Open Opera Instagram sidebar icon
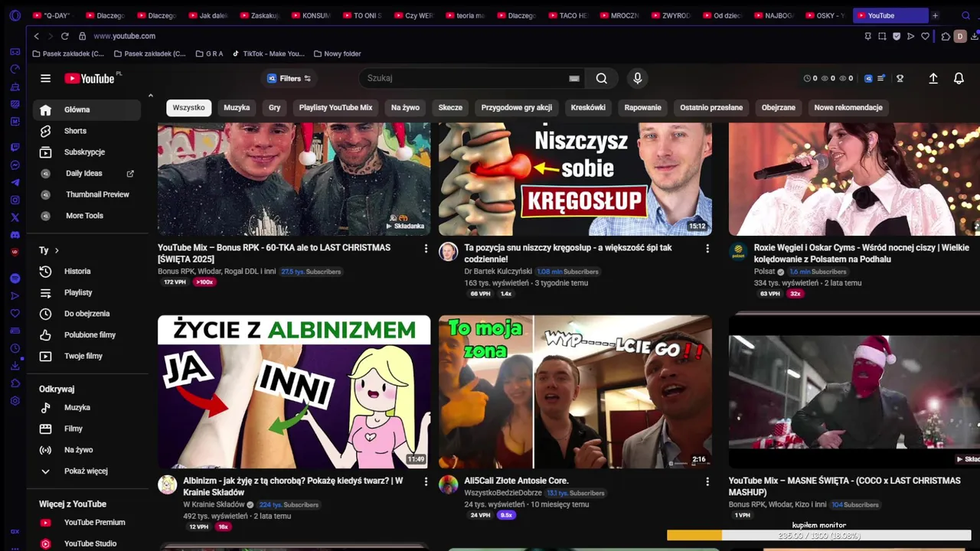 coord(15,201)
